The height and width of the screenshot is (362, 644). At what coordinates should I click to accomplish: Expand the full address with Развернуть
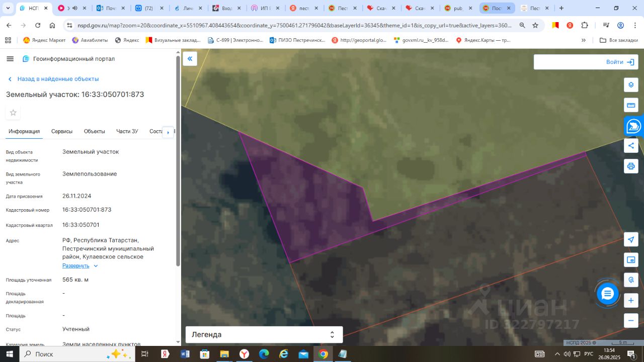pyautogui.click(x=80, y=265)
